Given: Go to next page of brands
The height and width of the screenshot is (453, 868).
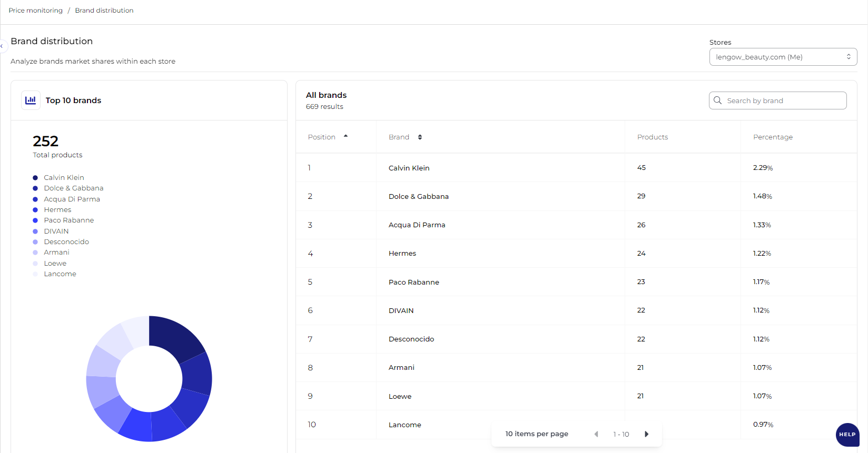Looking at the screenshot, I should (x=646, y=434).
